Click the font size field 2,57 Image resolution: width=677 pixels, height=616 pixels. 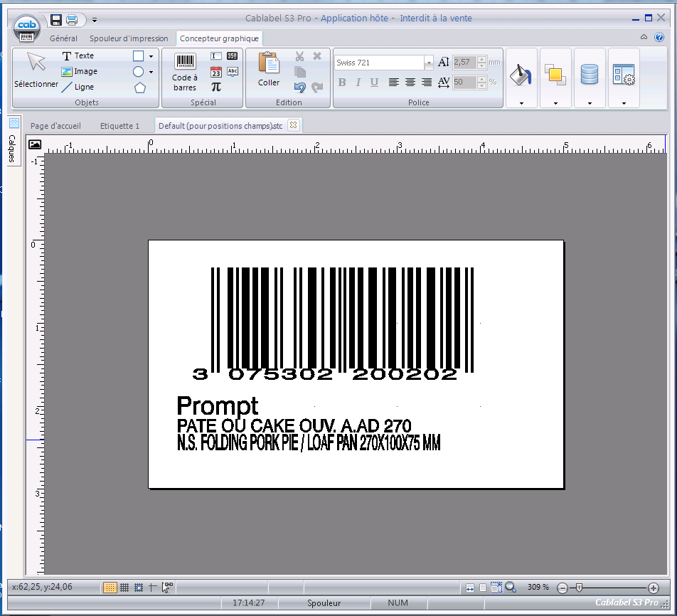coord(464,62)
